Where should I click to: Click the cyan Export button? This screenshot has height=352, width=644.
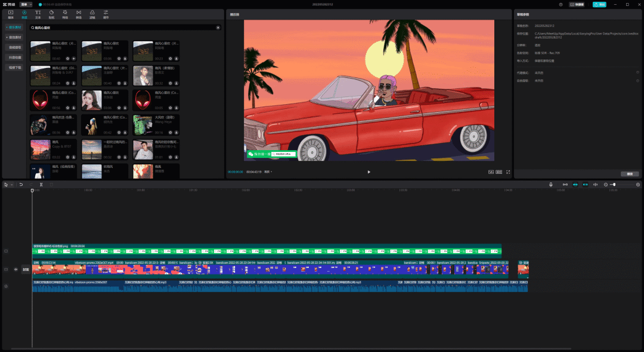600,5
